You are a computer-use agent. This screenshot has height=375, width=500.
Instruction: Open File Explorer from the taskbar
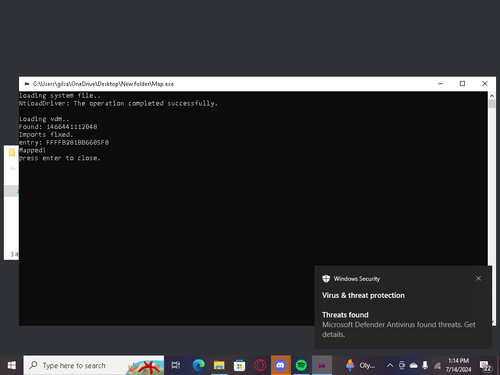coord(219,365)
